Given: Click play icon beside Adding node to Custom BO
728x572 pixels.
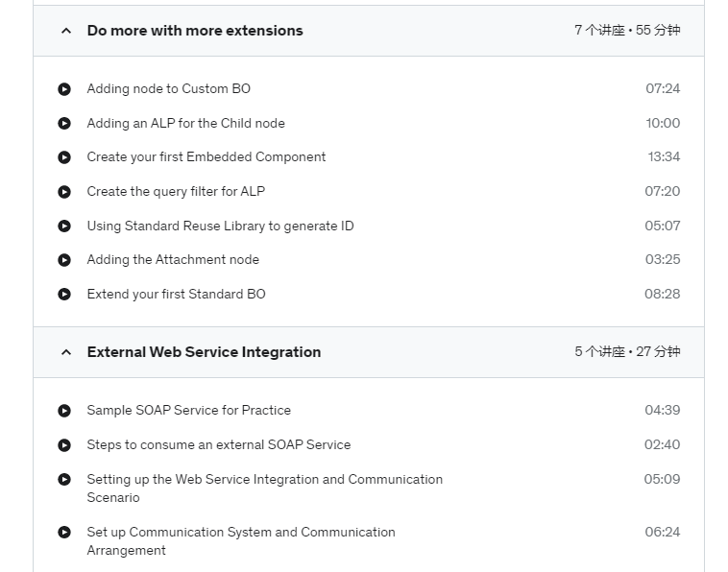Looking at the screenshot, I should pyautogui.click(x=64, y=89).
